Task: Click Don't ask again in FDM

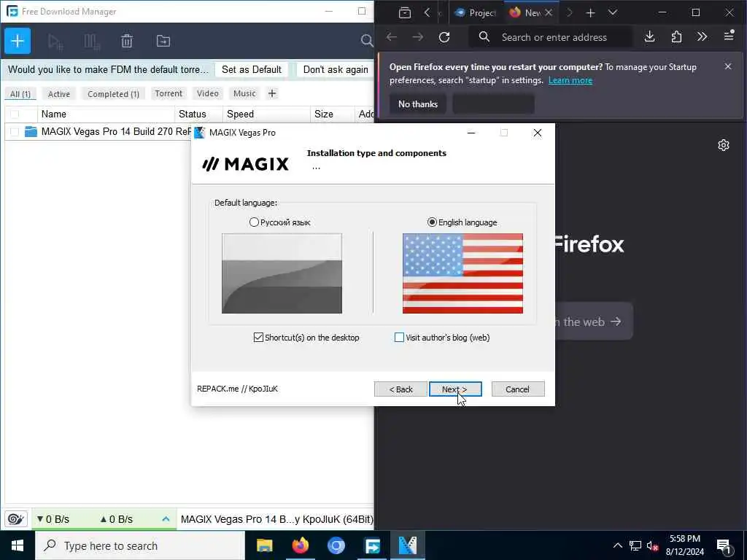Action: tap(335, 69)
